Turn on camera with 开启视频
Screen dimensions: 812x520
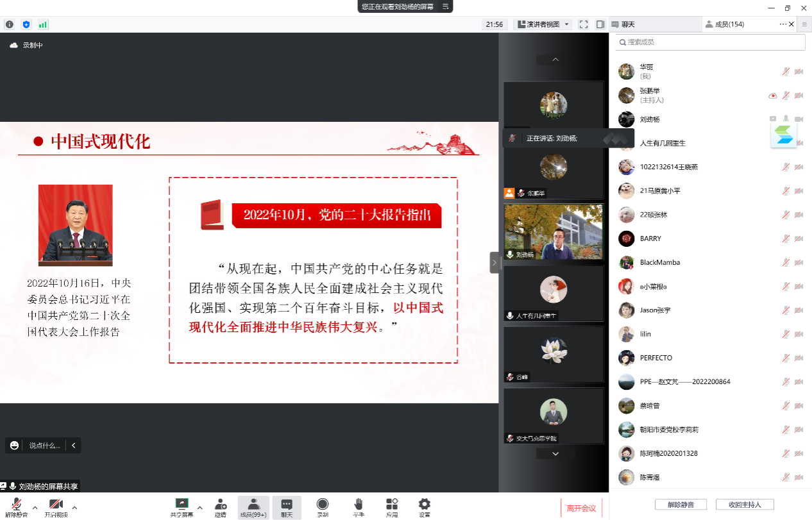[x=56, y=504]
